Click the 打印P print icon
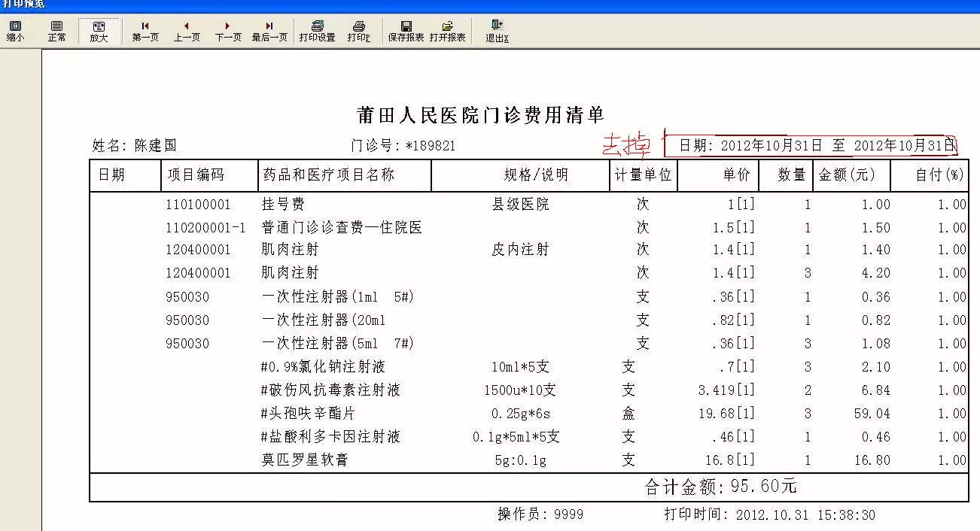980x531 pixels. coord(359,31)
